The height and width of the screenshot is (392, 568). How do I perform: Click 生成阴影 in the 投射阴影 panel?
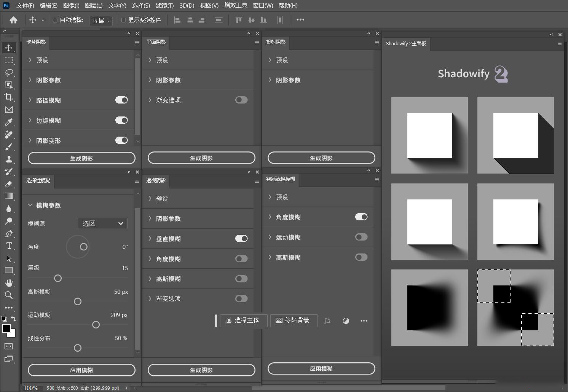pyautogui.click(x=321, y=158)
